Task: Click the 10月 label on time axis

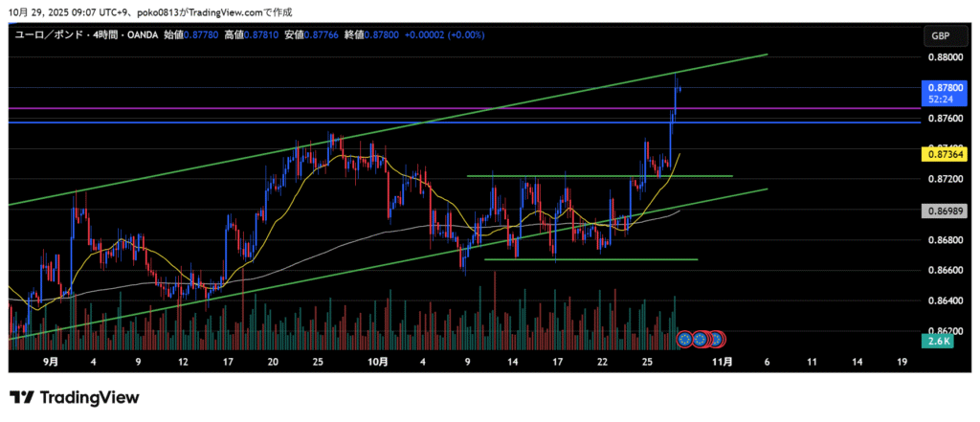Action: click(378, 362)
